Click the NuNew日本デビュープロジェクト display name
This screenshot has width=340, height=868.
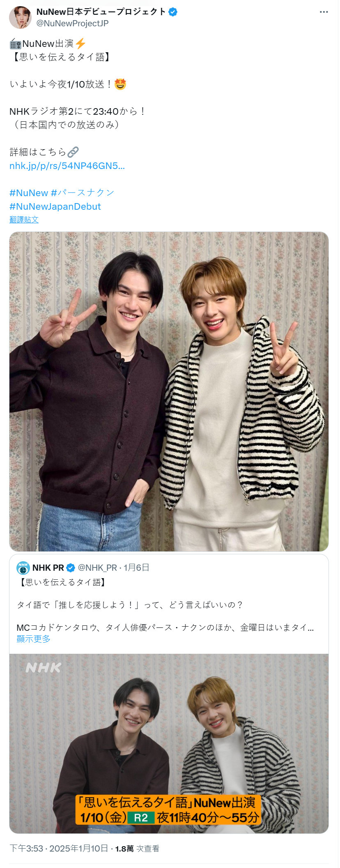101,12
